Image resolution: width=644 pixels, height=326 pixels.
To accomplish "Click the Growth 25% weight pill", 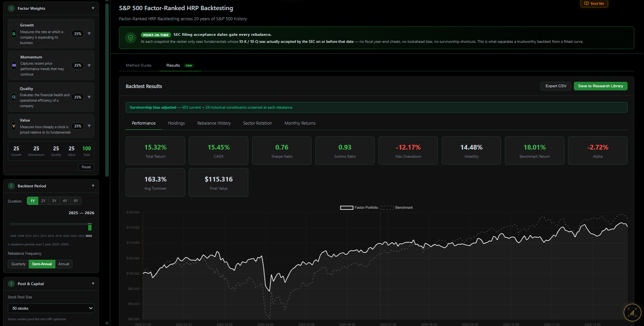I will tap(78, 34).
